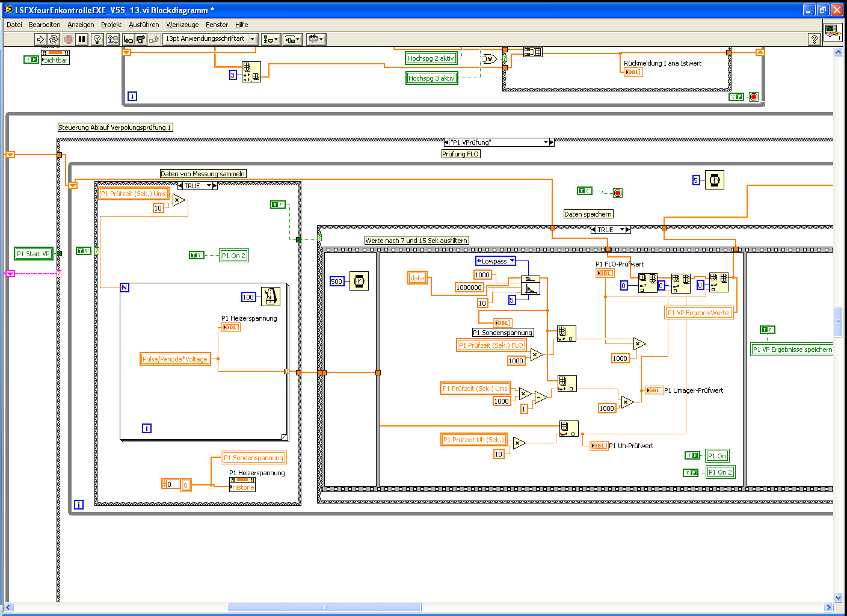Image resolution: width=847 pixels, height=616 pixels.
Task: Click the Step Out toolbar icon
Action: (154, 39)
